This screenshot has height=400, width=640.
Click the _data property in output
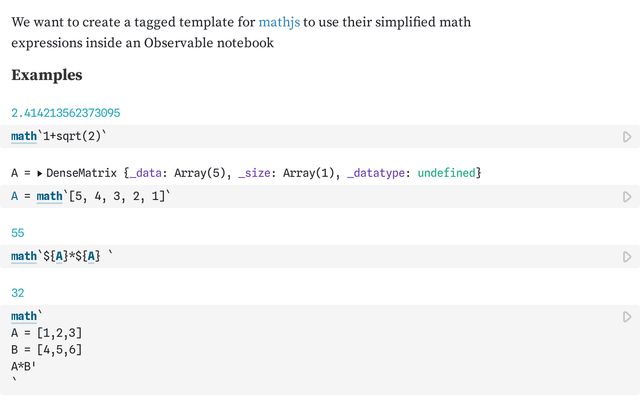(145, 173)
